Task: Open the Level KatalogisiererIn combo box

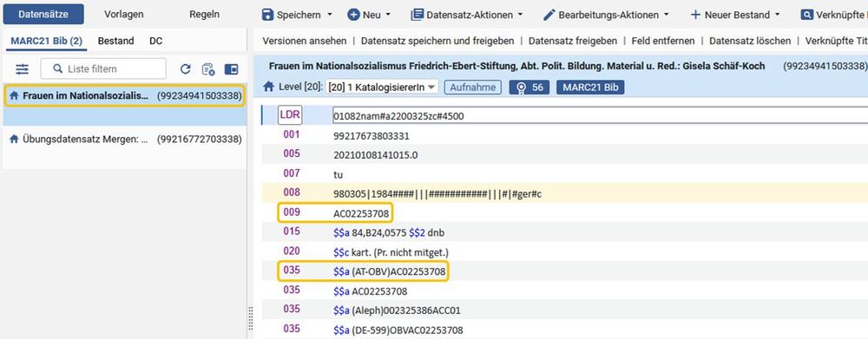Action: 382,87
